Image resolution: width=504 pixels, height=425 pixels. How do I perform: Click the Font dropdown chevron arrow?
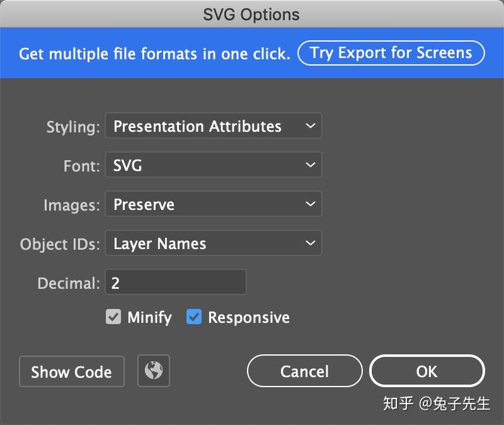click(x=310, y=165)
